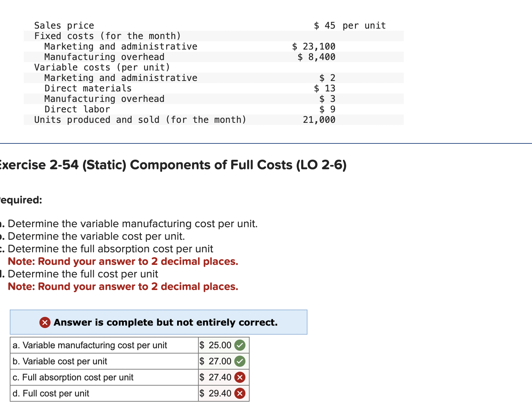Click the first Note about rounding decimals
This screenshot has height=409, width=532.
123,261
